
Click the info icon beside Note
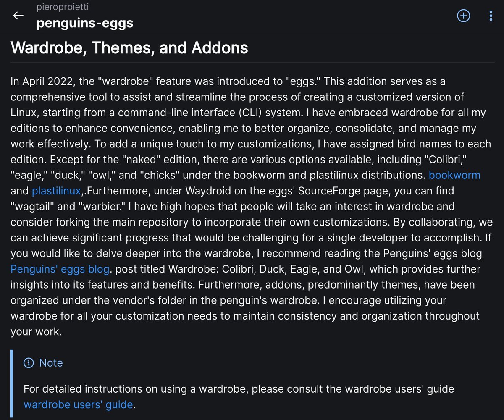(29, 363)
